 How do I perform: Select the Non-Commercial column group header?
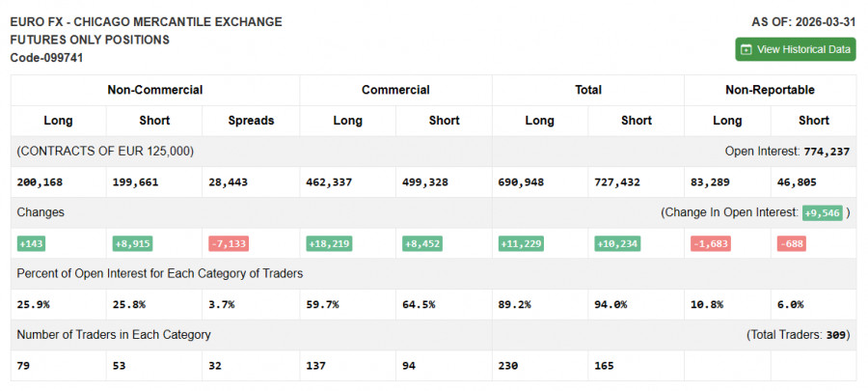154,90
